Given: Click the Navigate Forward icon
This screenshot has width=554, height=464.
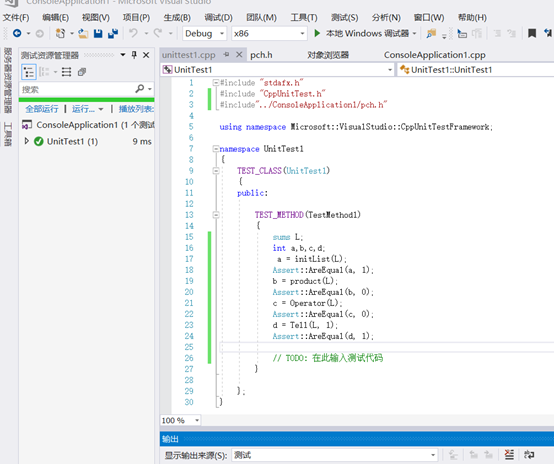Looking at the screenshot, I should tap(40, 34).
